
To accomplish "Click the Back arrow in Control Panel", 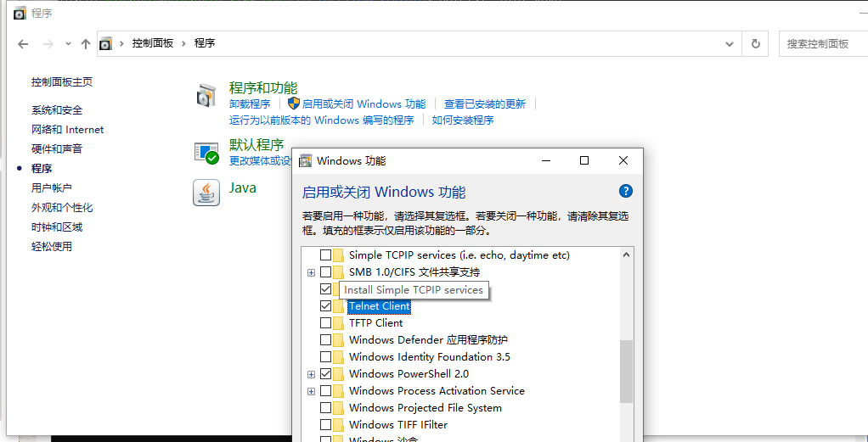I will tap(23, 44).
